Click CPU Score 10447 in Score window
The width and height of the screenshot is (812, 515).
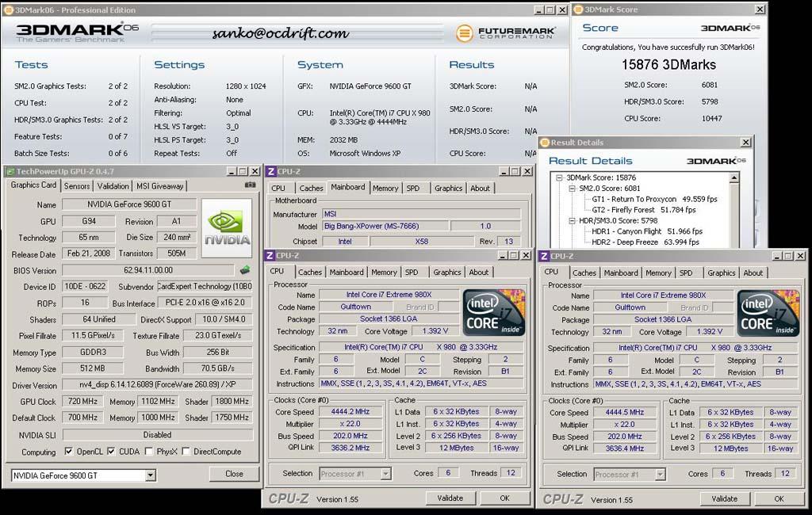coord(711,119)
